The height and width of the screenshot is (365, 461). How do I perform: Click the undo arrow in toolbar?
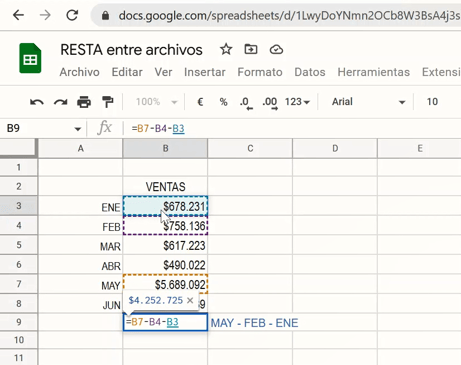(36, 102)
